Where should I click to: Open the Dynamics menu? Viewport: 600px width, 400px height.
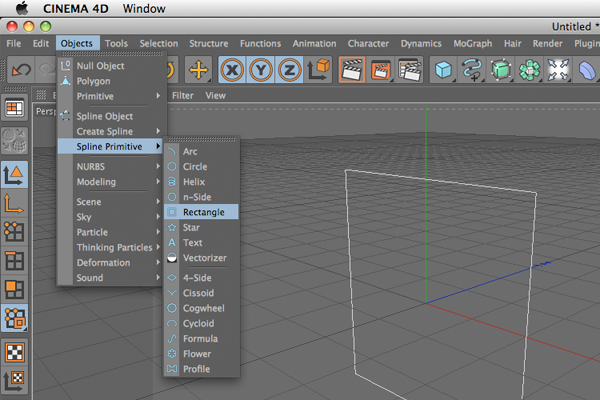tap(421, 43)
